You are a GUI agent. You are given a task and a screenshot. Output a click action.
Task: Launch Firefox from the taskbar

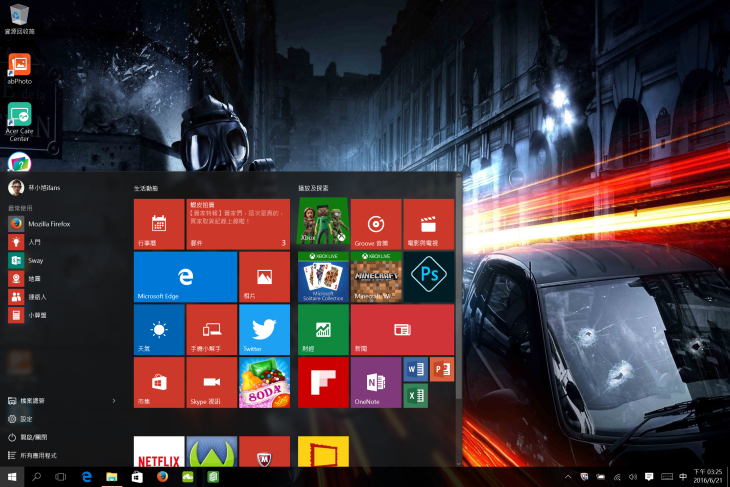coord(162,477)
